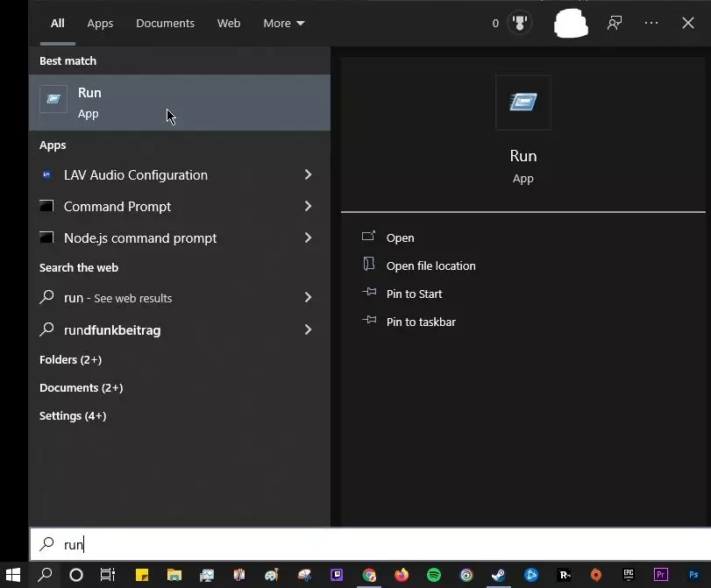
Task: Click Open file location action
Action: coord(430,266)
